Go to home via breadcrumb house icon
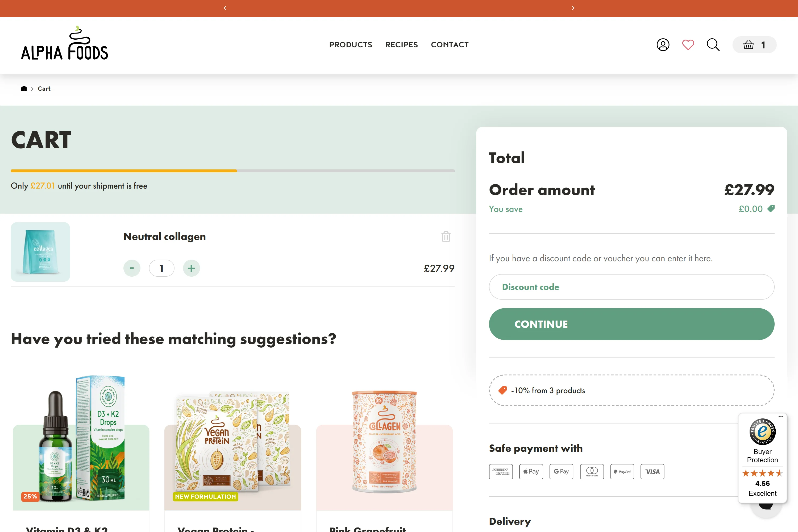Screen dimensions: 798x532 pos(24,89)
